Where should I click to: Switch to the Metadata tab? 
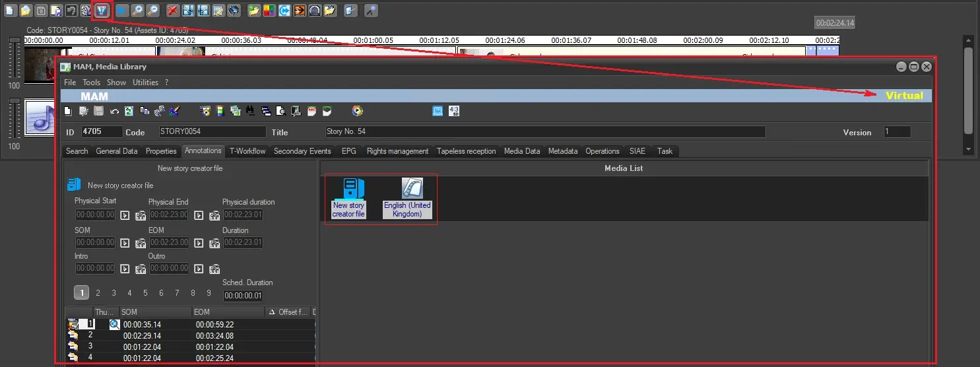coord(563,151)
